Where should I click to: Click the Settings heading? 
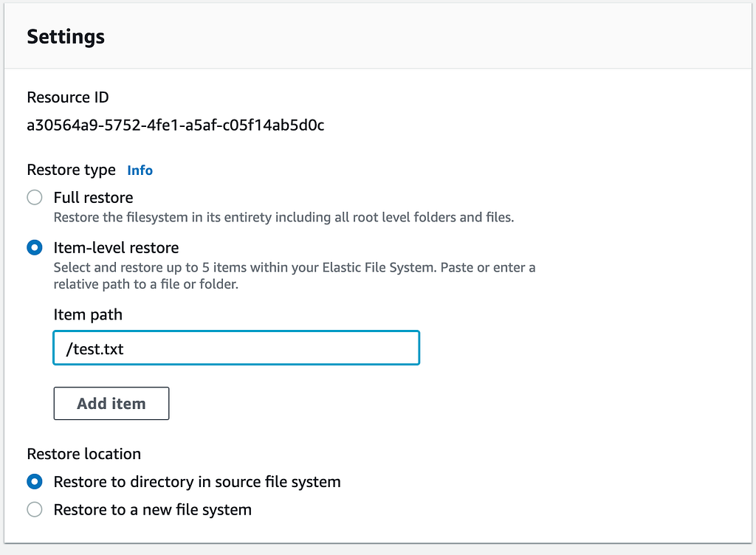pos(66,37)
